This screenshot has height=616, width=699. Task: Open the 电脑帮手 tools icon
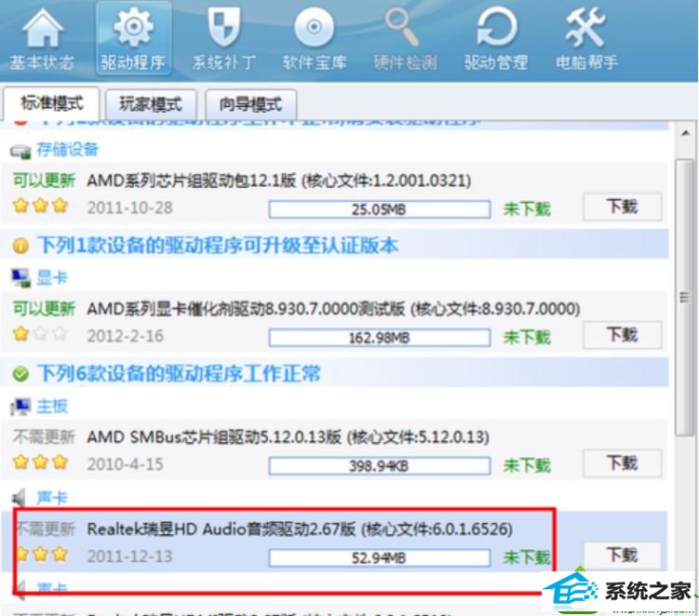click(x=585, y=28)
